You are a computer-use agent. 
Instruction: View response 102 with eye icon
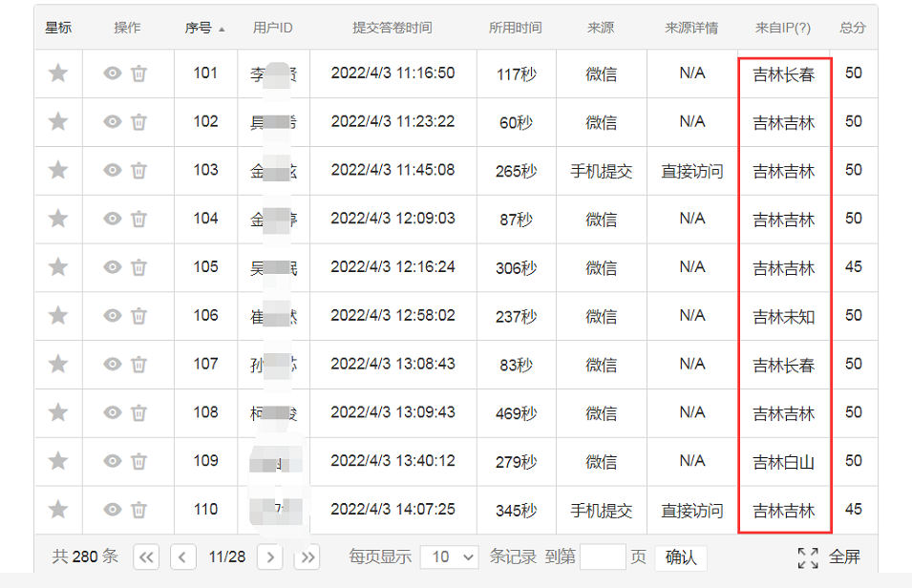[x=113, y=122]
